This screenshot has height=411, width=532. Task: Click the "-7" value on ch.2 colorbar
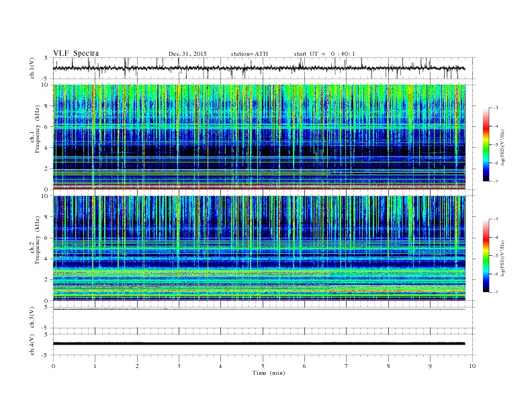[495, 292]
